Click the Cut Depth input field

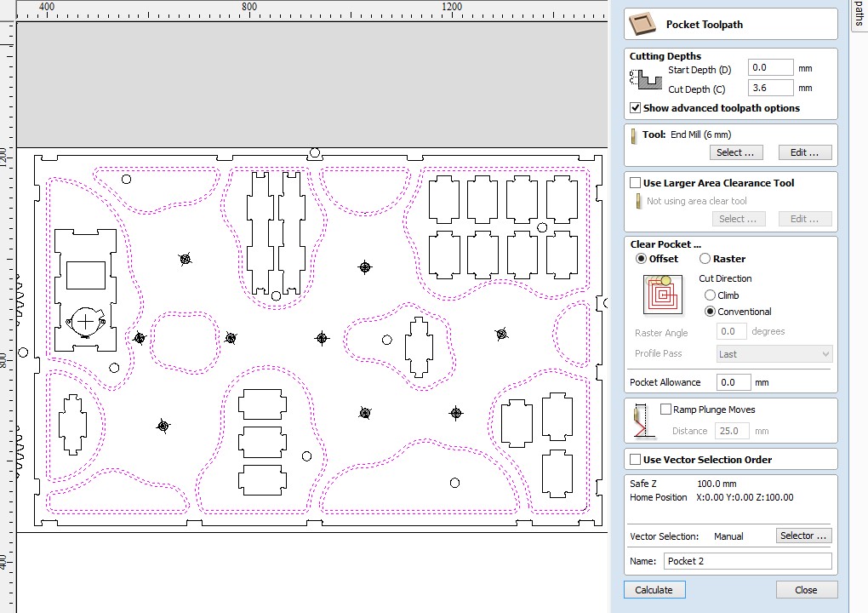tap(770, 88)
